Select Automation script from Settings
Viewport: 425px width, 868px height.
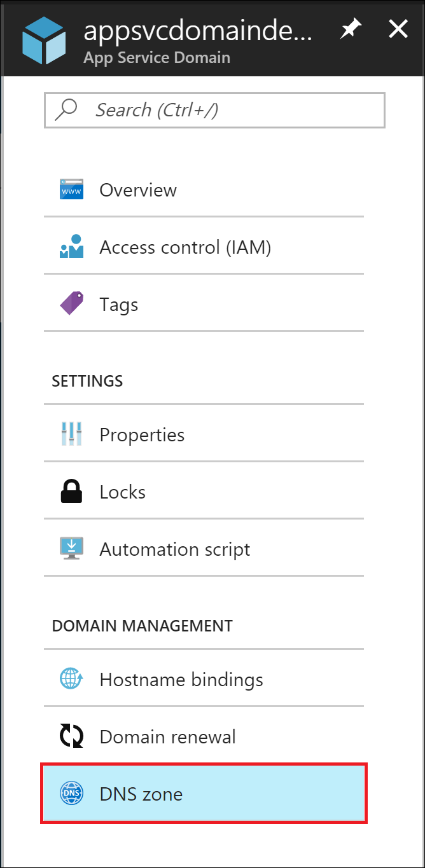175,549
